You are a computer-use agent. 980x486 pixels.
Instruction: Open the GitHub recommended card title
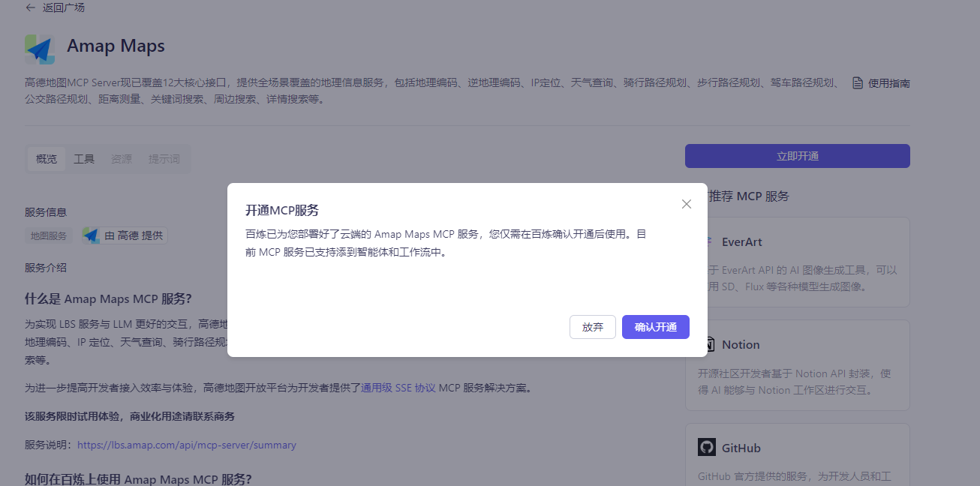[741, 448]
